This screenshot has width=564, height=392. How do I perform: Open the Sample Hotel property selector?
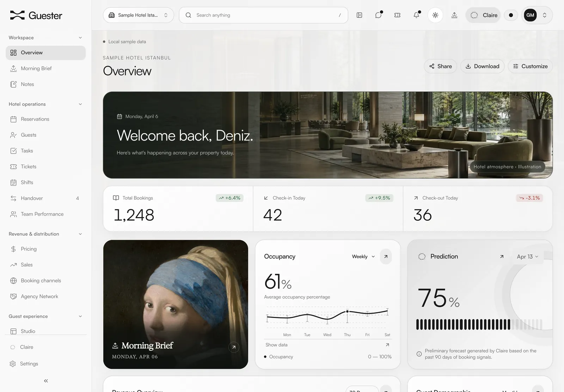click(139, 15)
